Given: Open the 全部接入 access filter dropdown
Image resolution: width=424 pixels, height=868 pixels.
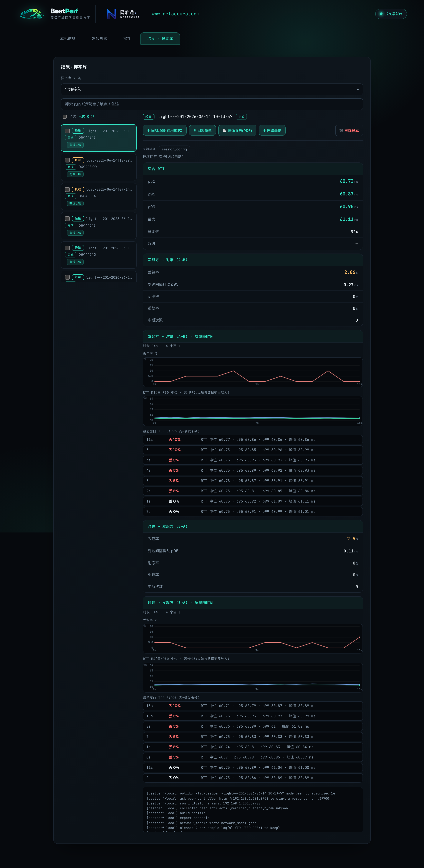Looking at the screenshot, I should (212, 89).
